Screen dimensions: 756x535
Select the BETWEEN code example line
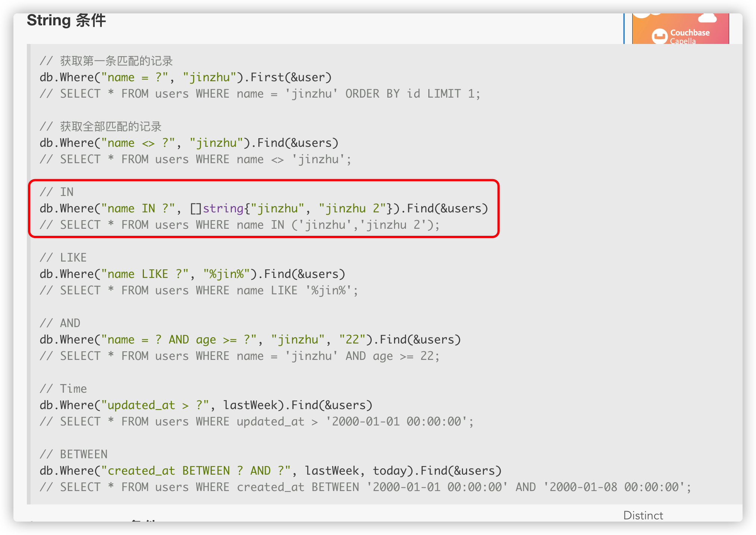click(x=270, y=471)
